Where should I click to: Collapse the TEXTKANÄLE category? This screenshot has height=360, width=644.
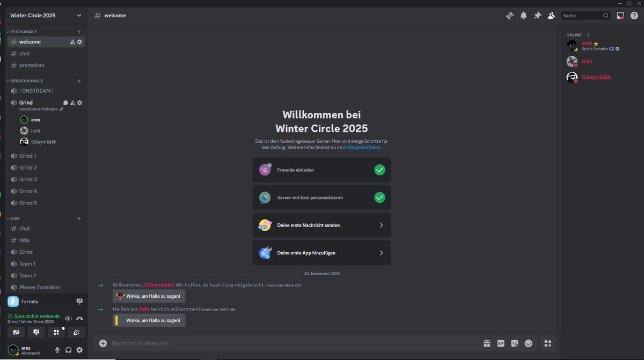pyautogui.click(x=23, y=32)
